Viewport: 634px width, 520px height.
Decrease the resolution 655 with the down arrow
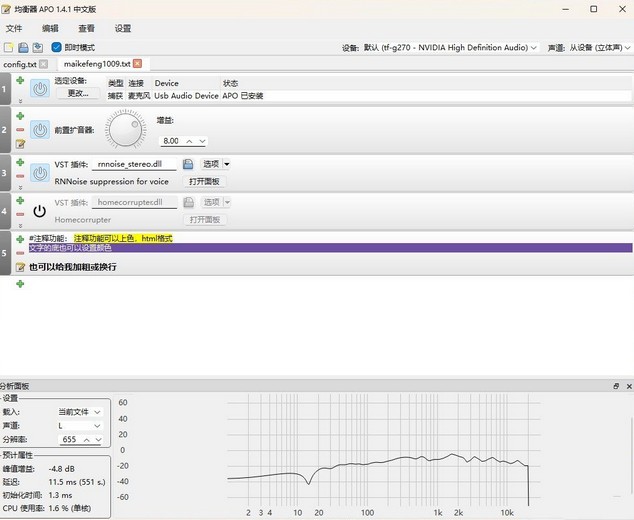click(x=98, y=440)
